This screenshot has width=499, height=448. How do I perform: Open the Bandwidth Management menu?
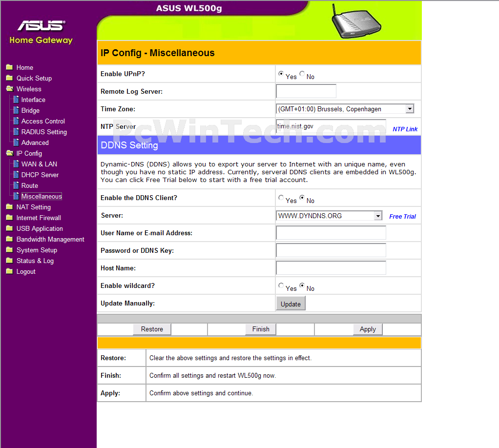tap(50, 239)
